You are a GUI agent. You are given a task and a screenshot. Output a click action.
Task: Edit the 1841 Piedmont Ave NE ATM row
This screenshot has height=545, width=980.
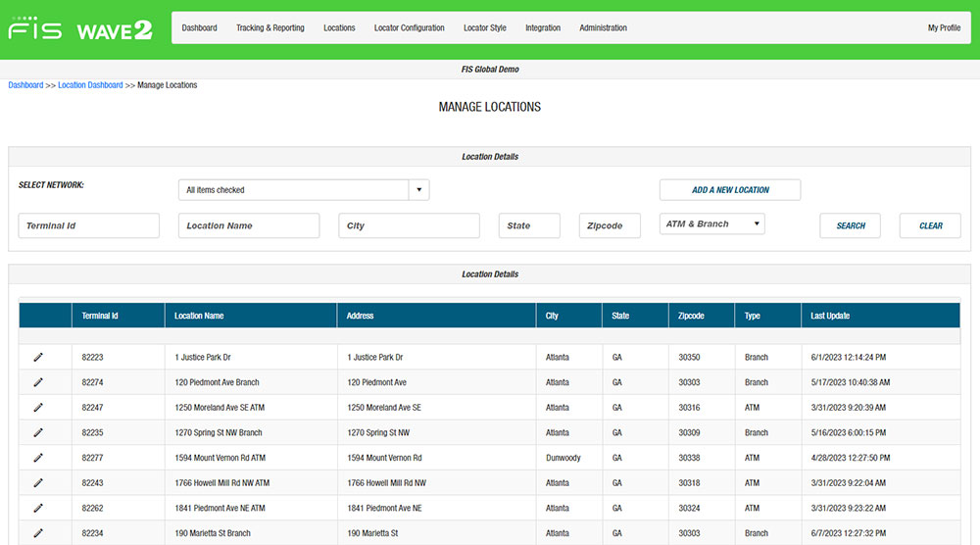click(x=38, y=508)
